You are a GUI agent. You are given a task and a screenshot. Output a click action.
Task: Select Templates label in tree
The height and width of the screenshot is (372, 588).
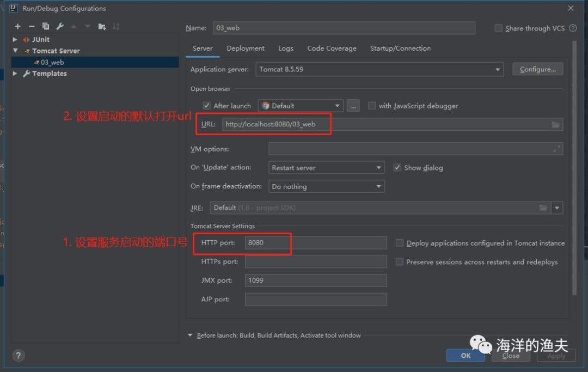coord(50,74)
